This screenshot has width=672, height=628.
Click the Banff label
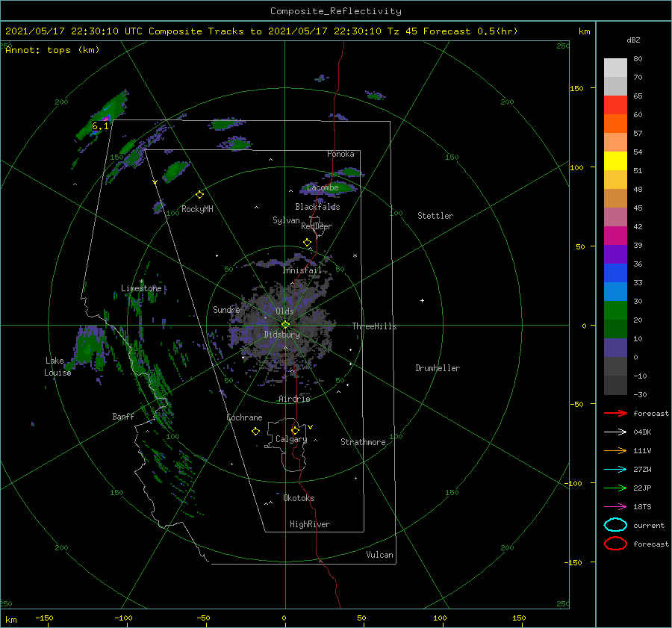click(x=123, y=416)
